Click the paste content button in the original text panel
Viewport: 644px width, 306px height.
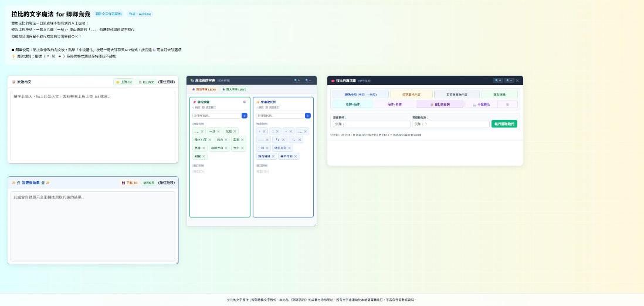coord(146,82)
